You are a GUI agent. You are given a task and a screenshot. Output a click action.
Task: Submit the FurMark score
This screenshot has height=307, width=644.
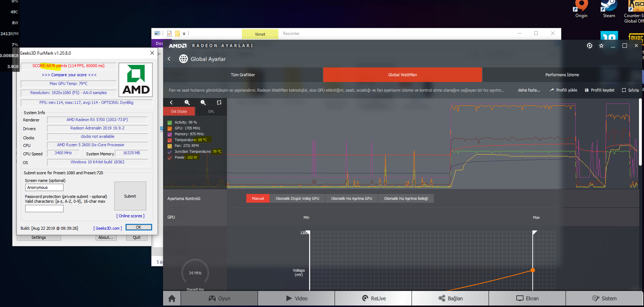pyautogui.click(x=130, y=196)
